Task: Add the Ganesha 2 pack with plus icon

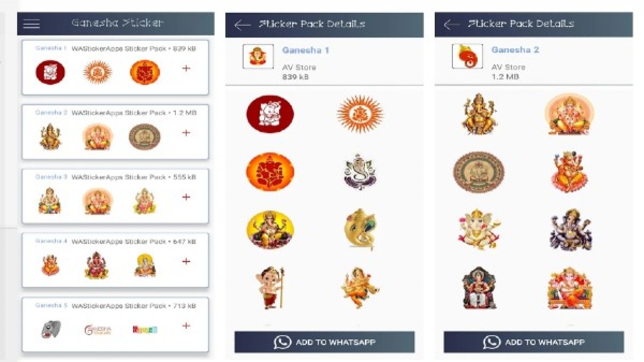Action: (x=186, y=132)
